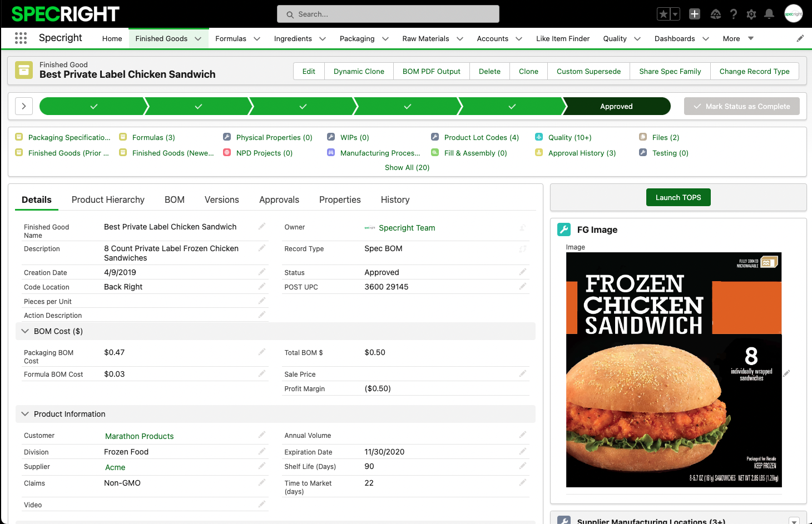Click the pencil icon beside Description
This screenshot has height=524, width=812.
click(x=261, y=248)
